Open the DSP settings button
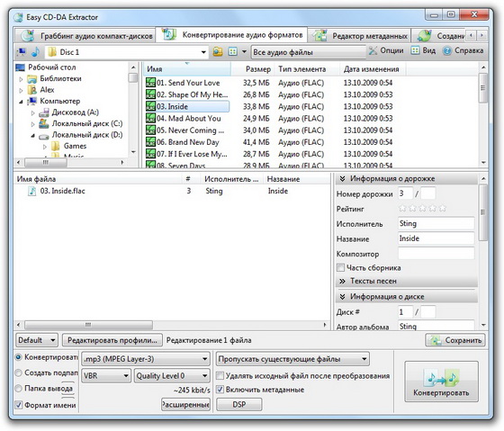504x431 pixels. click(x=239, y=404)
